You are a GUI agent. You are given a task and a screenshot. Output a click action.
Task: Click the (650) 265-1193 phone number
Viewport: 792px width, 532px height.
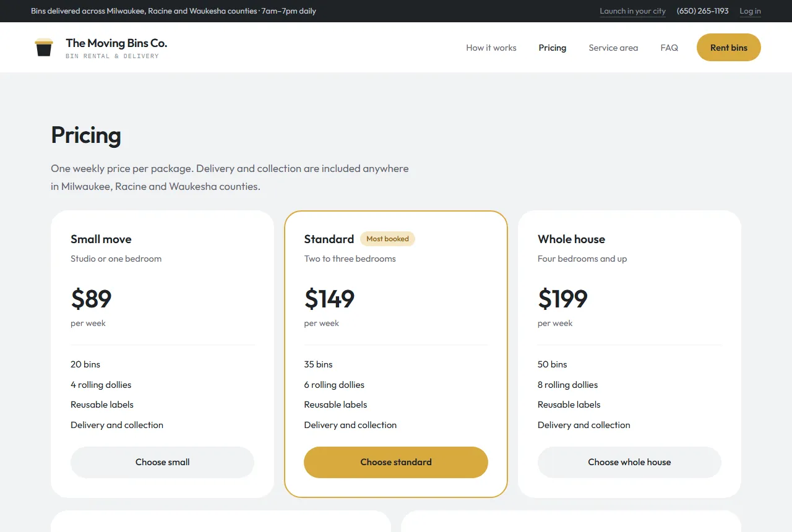pos(703,11)
